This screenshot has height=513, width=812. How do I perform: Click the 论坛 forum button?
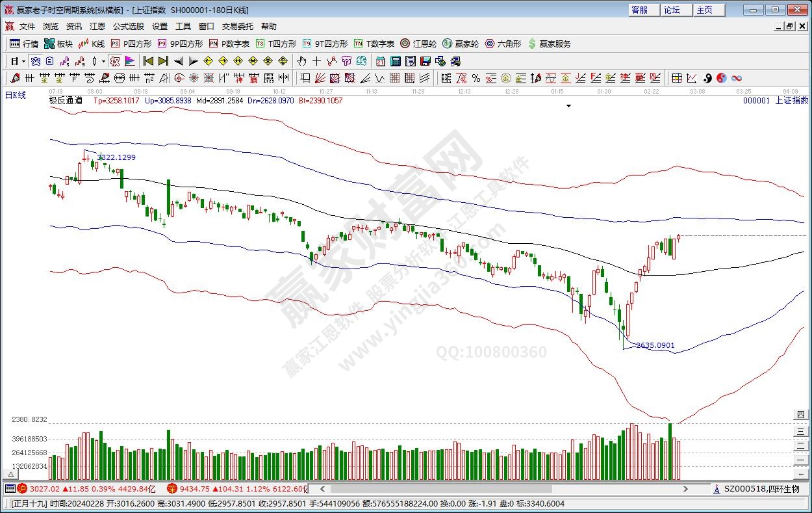coord(672,10)
